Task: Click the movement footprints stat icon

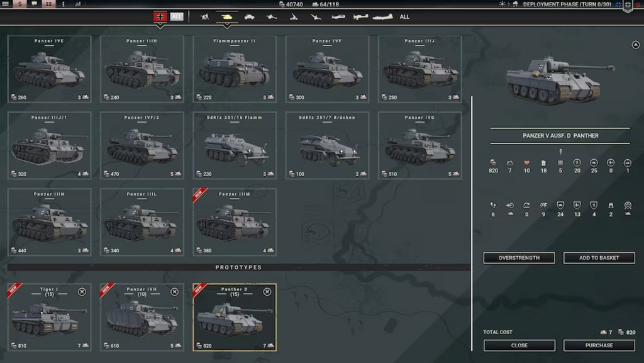Action: [x=493, y=205]
